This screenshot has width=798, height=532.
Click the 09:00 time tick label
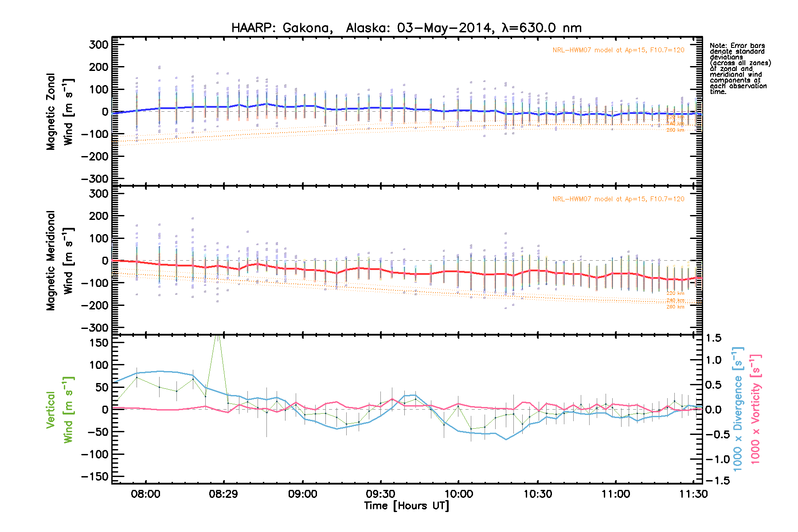click(302, 494)
